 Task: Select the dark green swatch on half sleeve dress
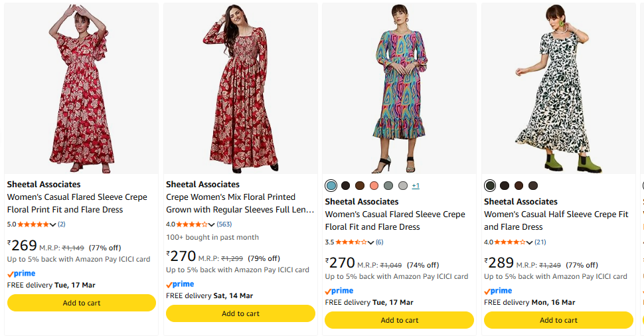pos(490,185)
